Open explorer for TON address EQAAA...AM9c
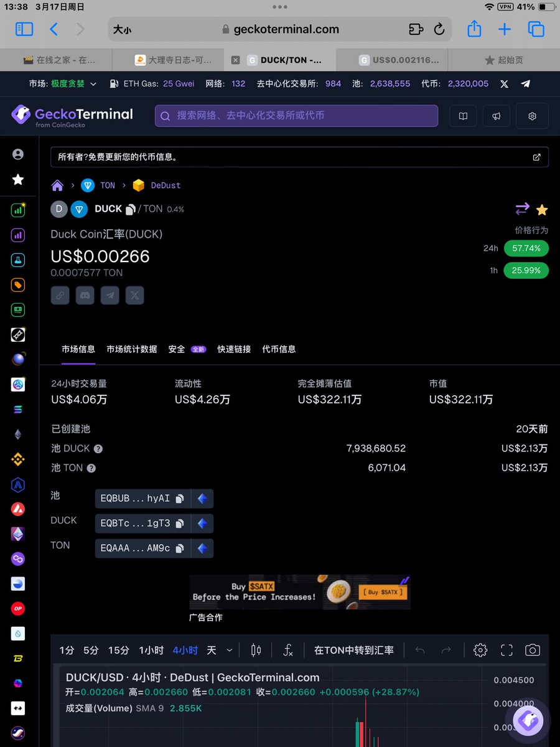560x747 pixels. coord(202,548)
